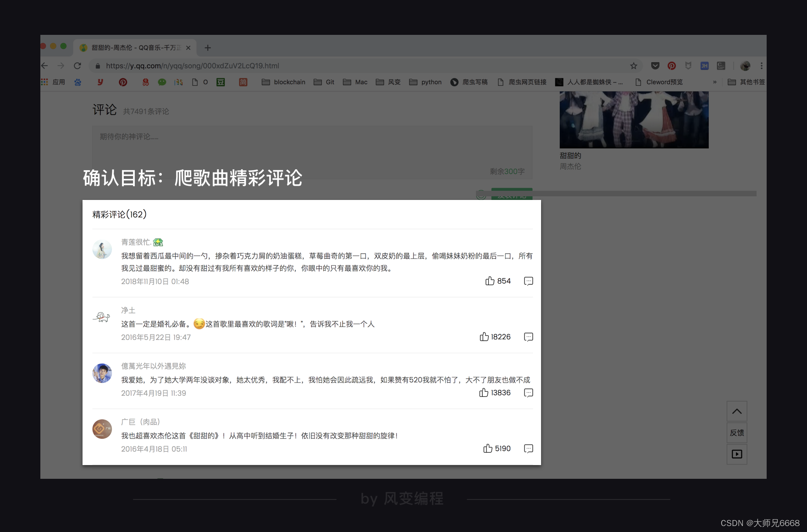Expand the Mac bookmarks folder

(x=355, y=82)
